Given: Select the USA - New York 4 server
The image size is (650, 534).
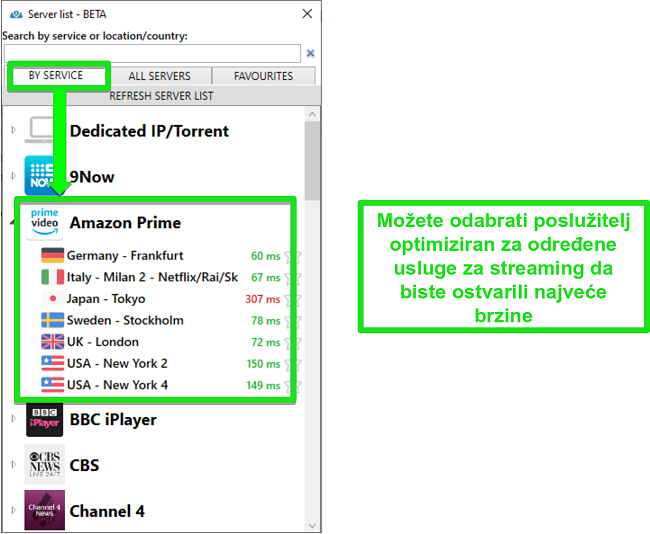Looking at the screenshot, I should point(117,385).
